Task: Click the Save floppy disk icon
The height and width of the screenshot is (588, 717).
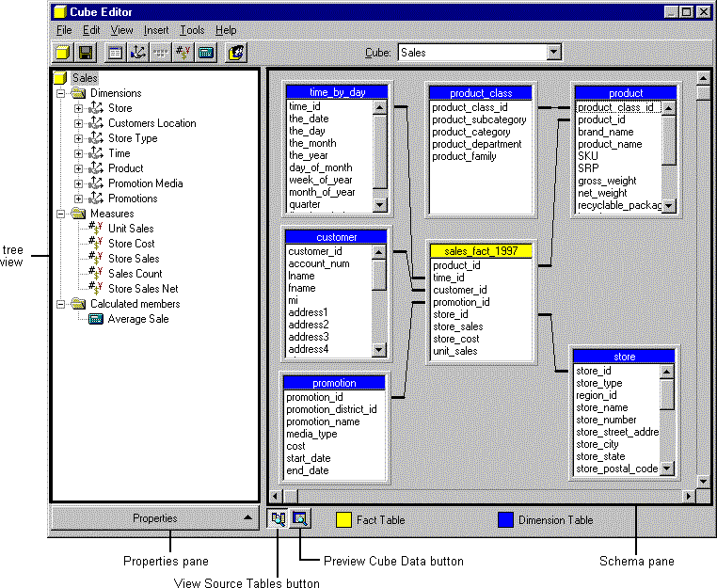Action: coord(85,53)
